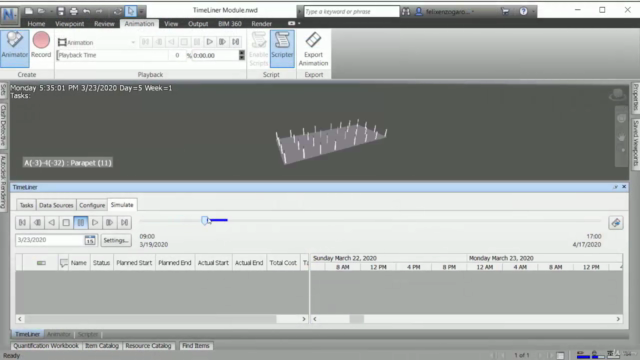640x360 pixels.
Task: Click the Undo arrow icon
Action: (x=87, y=11)
